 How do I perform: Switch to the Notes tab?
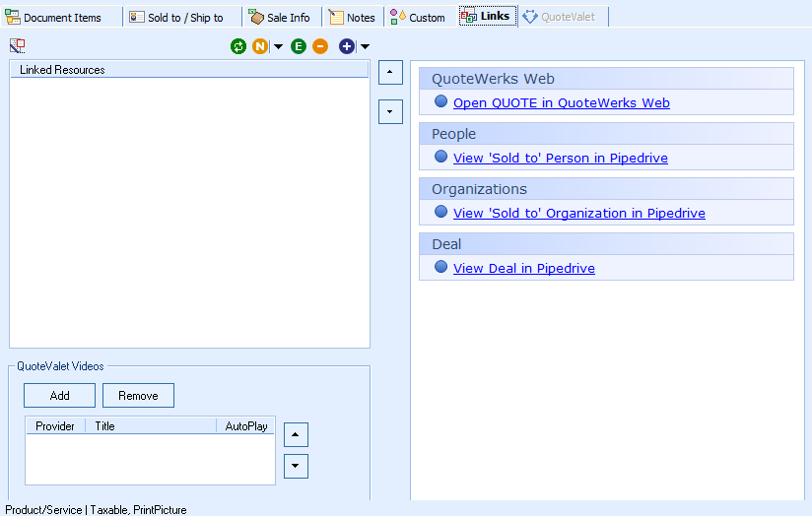click(x=355, y=17)
